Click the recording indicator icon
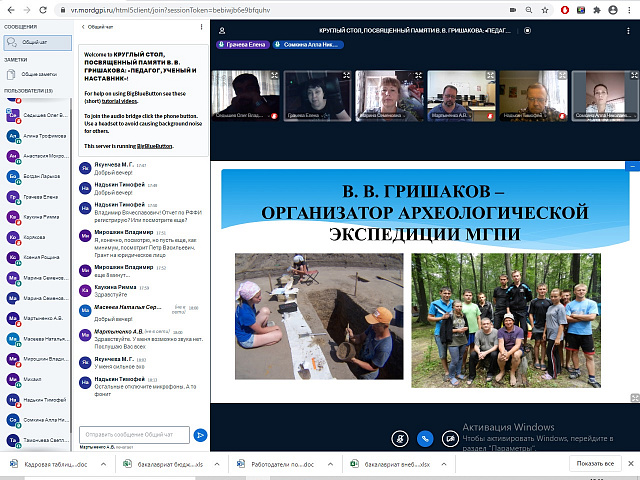The height and width of the screenshot is (480, 640). [x=527, y=30]
